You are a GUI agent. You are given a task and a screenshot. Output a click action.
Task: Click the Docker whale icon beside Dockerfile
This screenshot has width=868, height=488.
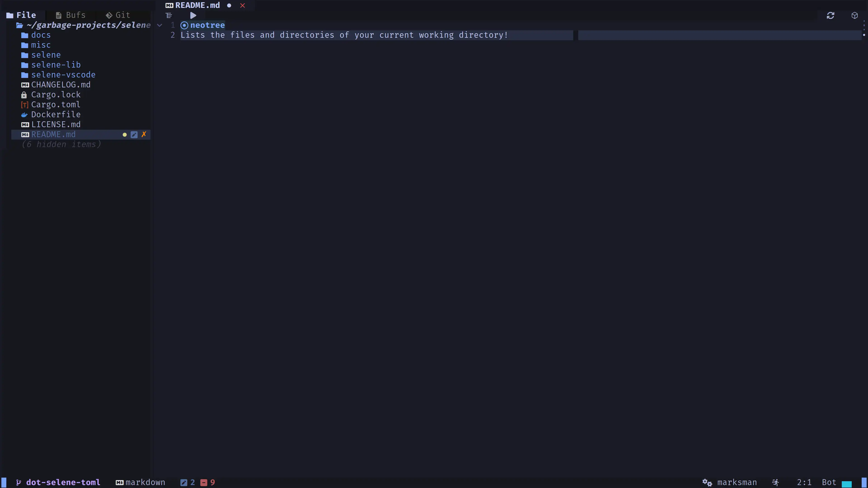tap(24, 115)
